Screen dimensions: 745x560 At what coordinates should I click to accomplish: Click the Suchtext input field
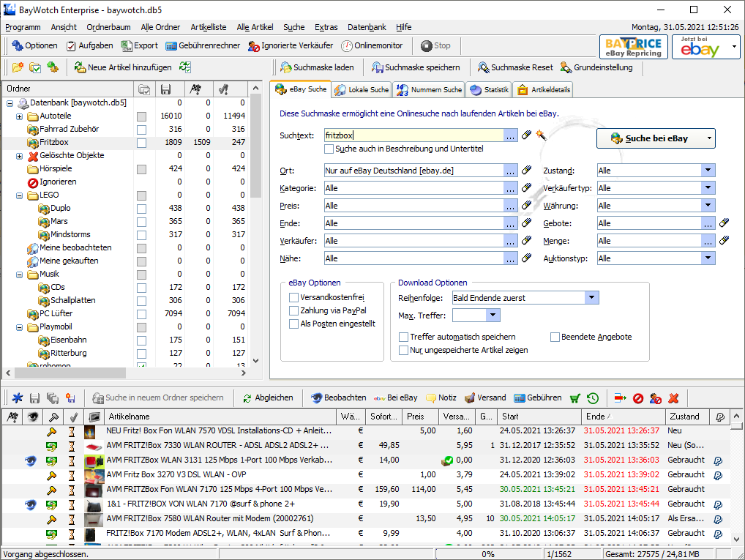pos(413,135)
